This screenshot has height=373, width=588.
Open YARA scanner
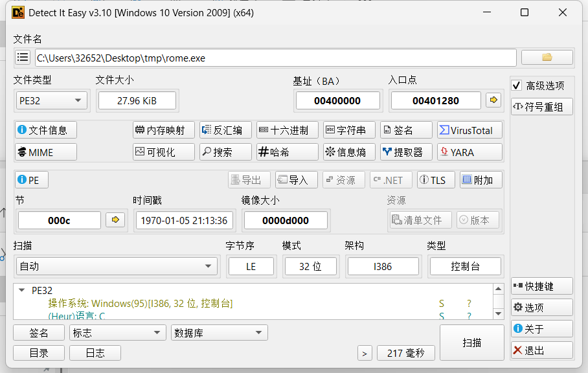[x=469, y=152]
